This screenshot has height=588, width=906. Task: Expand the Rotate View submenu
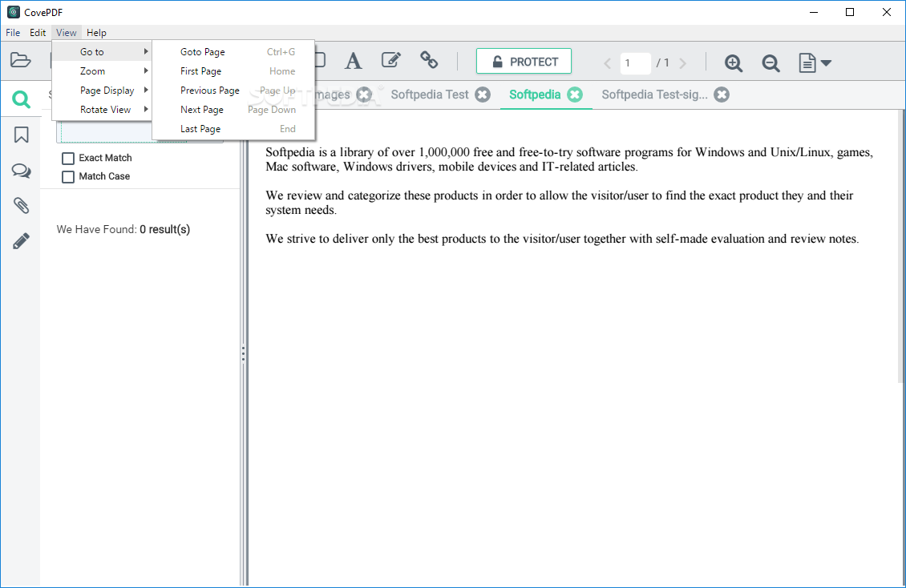coord(102,110)
